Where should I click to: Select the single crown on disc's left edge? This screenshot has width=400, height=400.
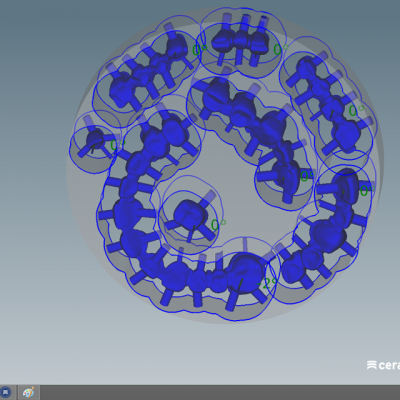[x=96, y=138]
